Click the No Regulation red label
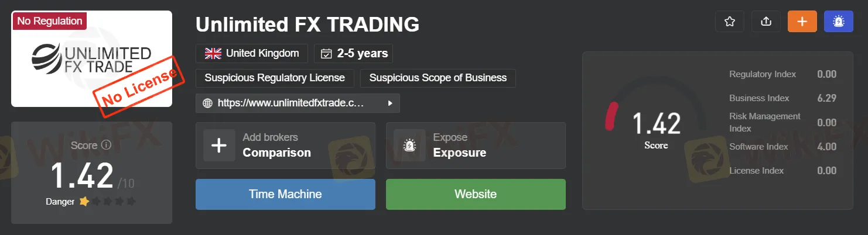This screenshot has height=235, width=868. [50, 21]
